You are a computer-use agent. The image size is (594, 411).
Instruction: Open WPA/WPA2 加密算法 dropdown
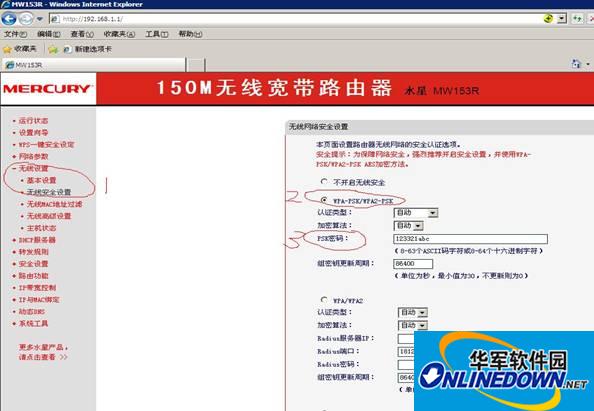coord(413,325)
